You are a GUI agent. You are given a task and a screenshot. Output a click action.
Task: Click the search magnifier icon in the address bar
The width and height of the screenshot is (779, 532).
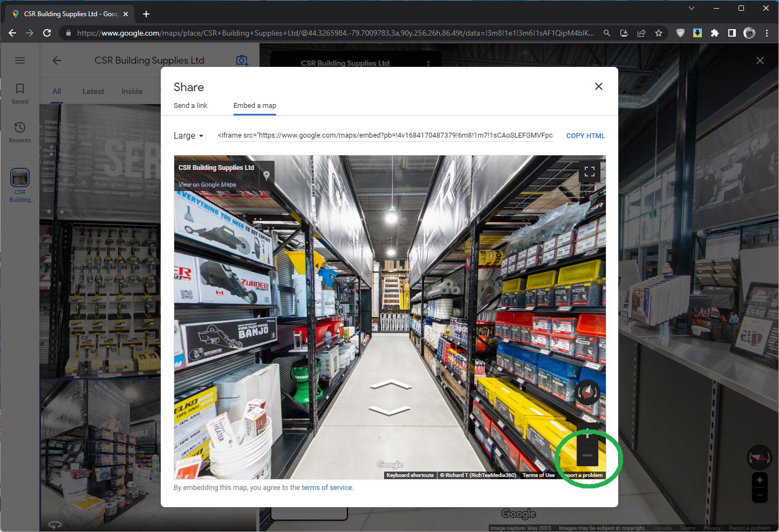[607, 33]
